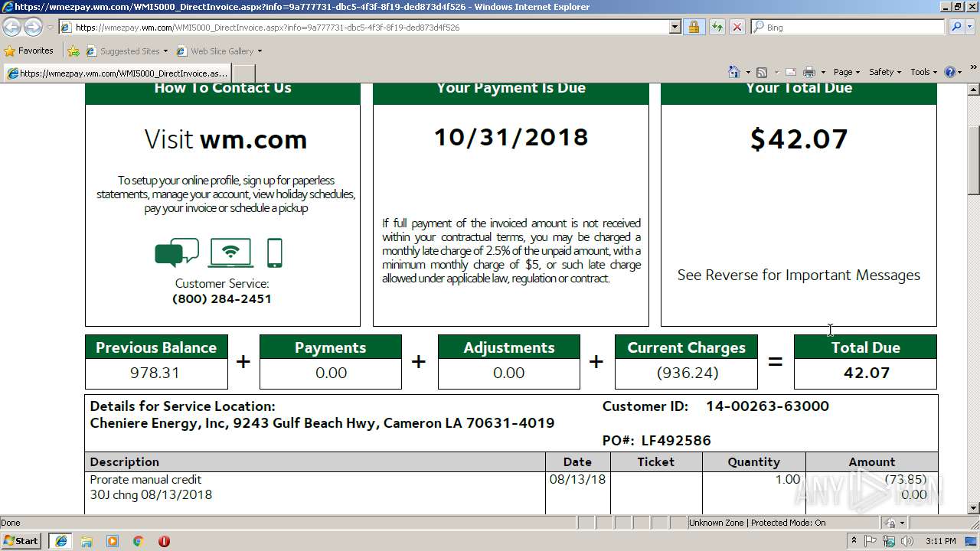The image size is (980, 551).
Task: Click the Previous Balance value 978.31
Action: point(155,373)
